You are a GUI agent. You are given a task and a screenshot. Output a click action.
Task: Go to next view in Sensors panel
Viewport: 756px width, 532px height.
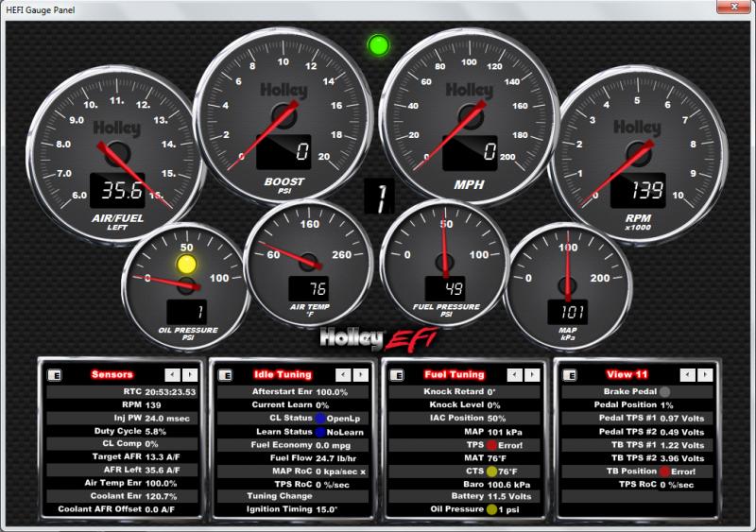pyautogui.click(x=190, y=375)
